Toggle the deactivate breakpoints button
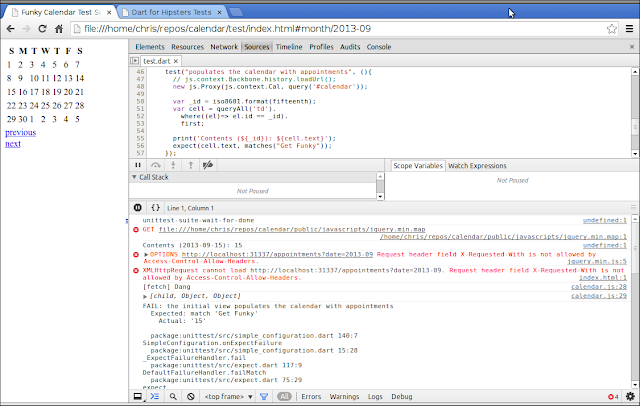The image size is (640, 406). coord(208,165)
